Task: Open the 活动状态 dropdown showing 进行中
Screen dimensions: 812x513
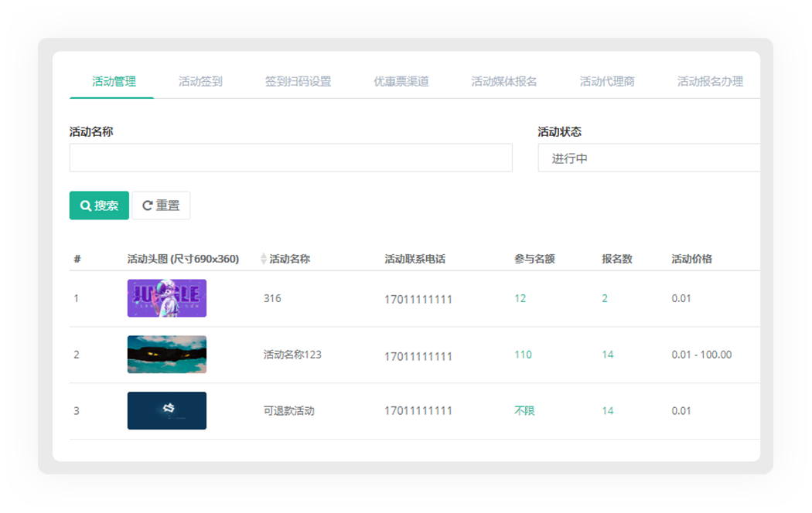Action: (x=649, y=158)
